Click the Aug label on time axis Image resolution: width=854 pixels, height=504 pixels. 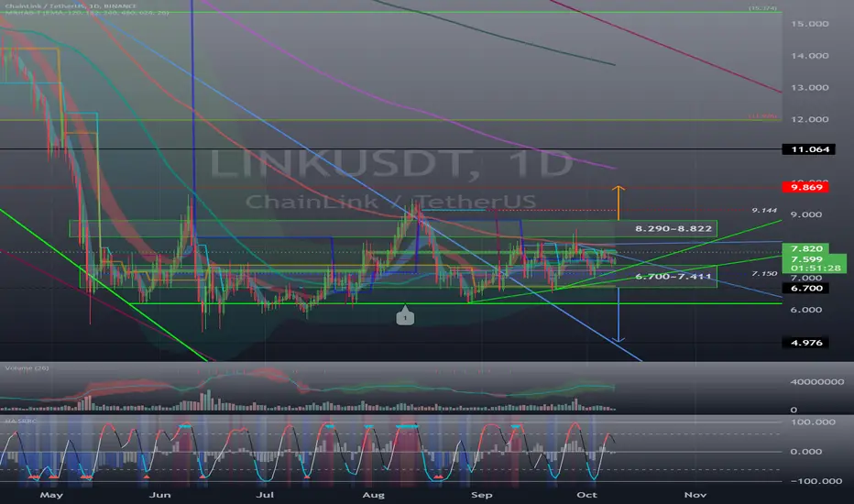pos(374,495)
